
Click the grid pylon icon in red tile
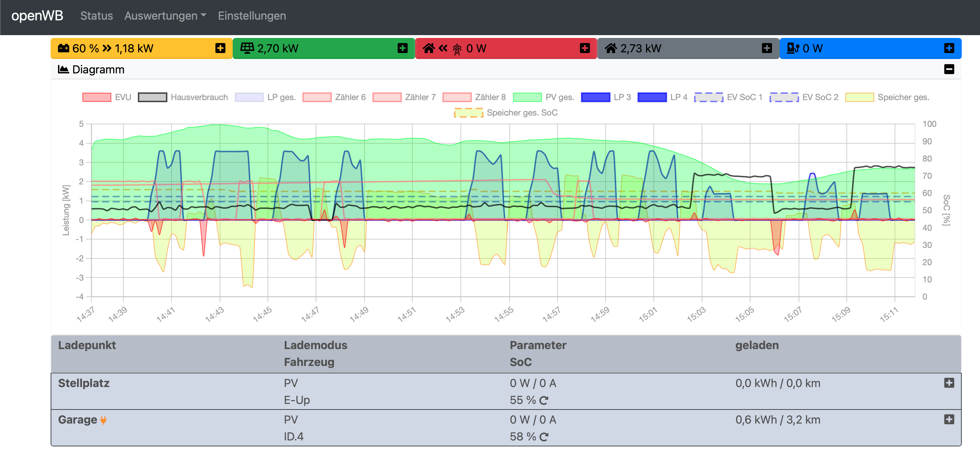click(457, 49)
